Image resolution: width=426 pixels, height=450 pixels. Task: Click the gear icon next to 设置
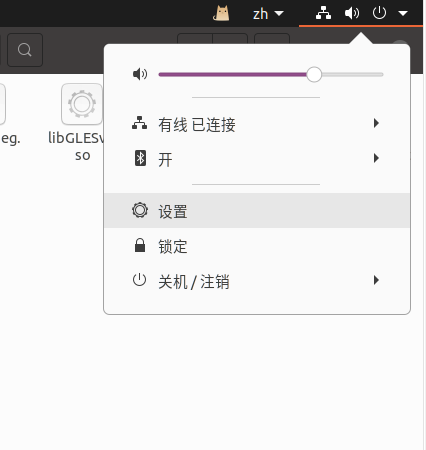pyautogui.click(x=140, y=210)
